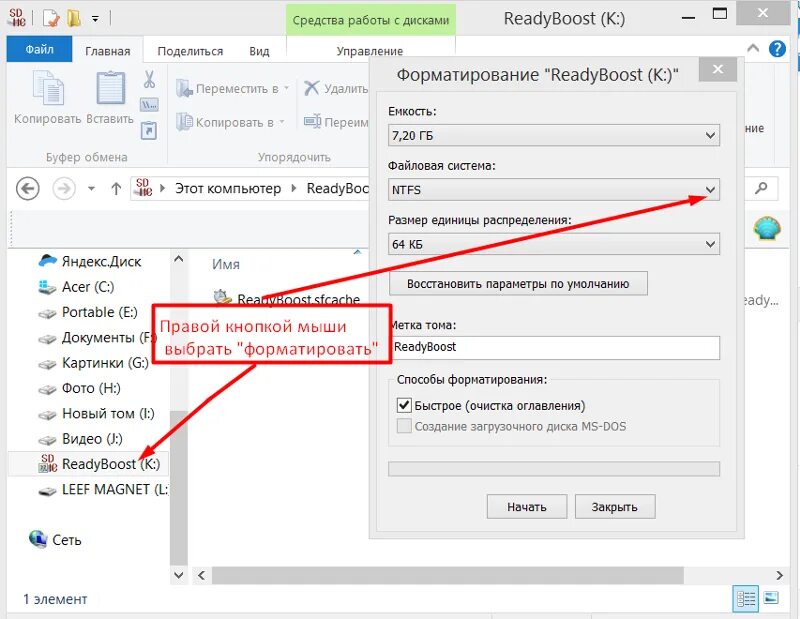Screen dimensions: 800x619
Task: Close the Форматирование dialog with X
Action: (x=718, y=69)
